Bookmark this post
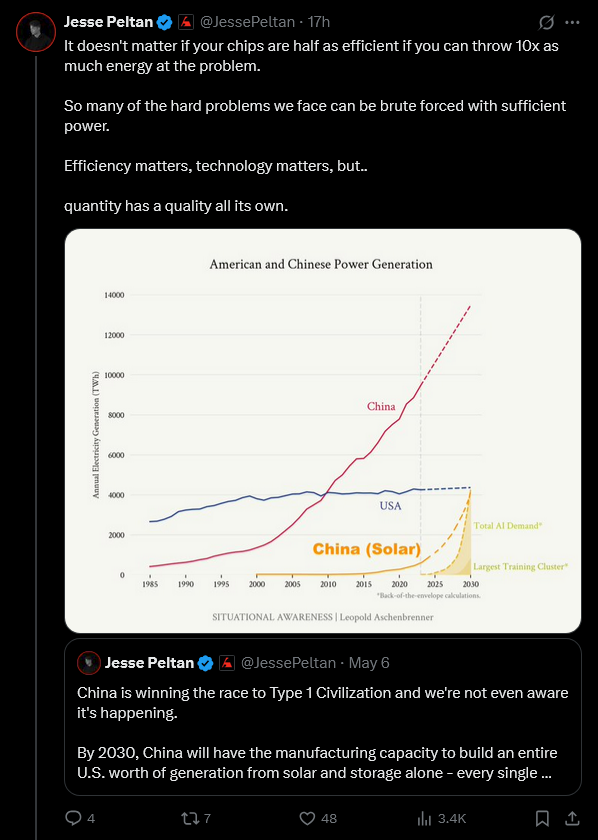 [x=542, y=818]
